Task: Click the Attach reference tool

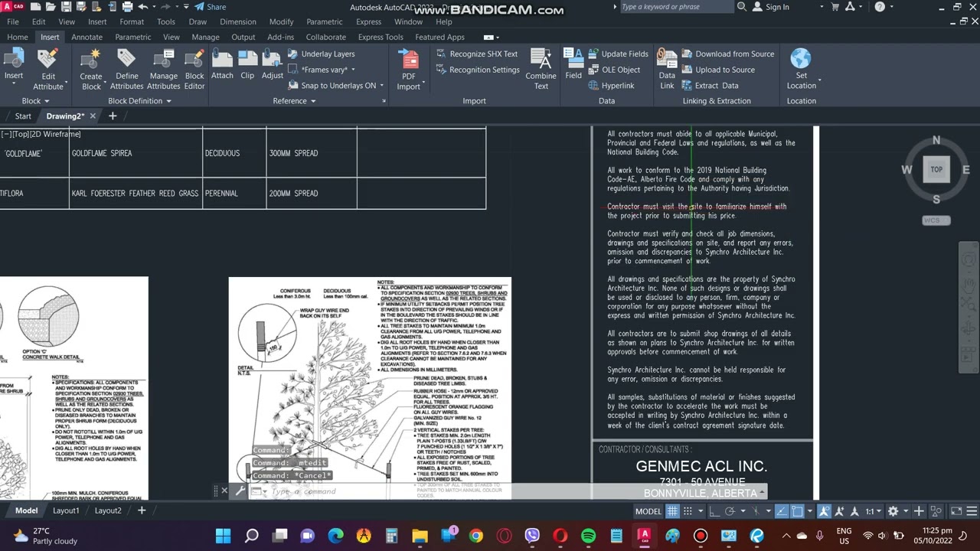Action: tap(222, 64)
